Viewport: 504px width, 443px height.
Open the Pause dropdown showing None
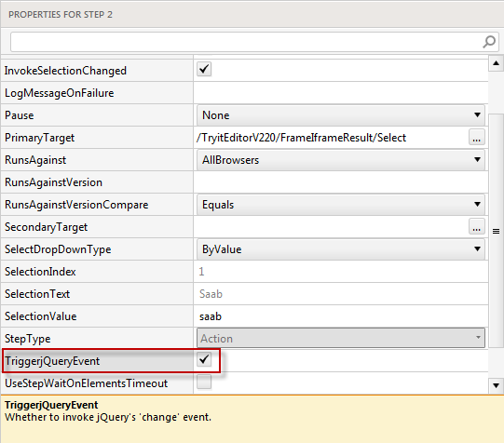click(341, 114)
